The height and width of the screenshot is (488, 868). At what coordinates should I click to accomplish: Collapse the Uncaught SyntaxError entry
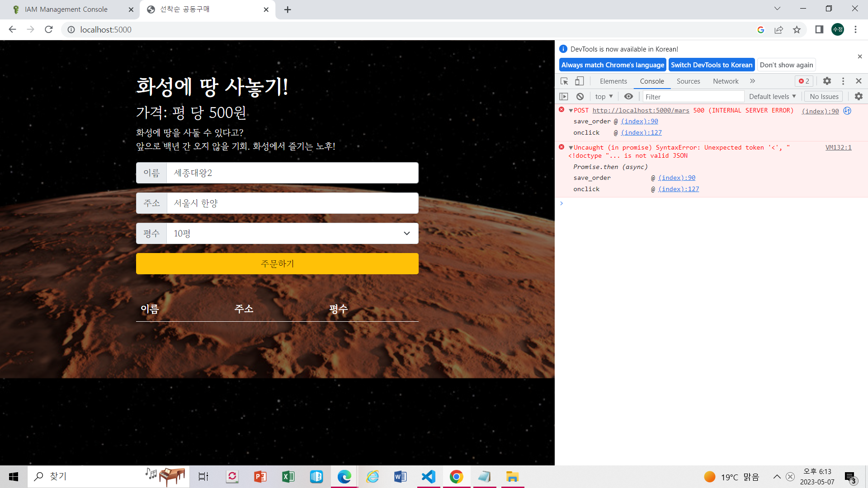pyautogui.click(x=571, y=148)
